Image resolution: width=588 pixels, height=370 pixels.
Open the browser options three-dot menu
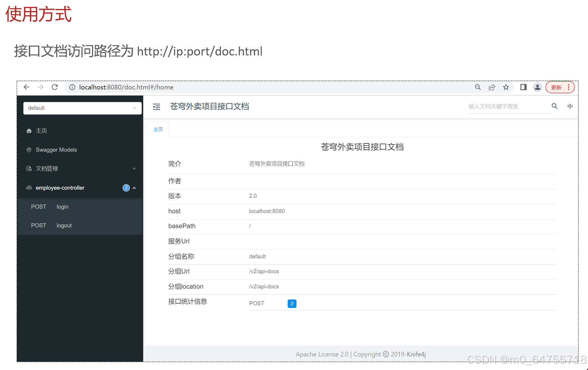coord(569,87)
